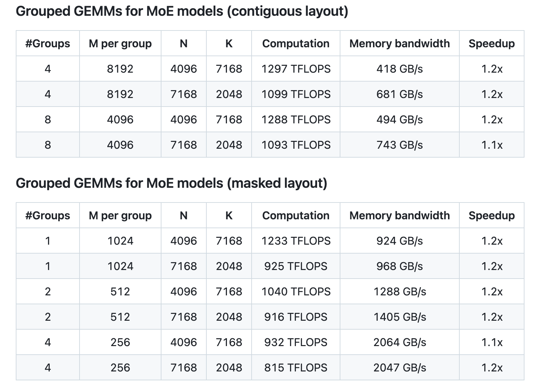
Task: Click the 743 GB/s cell
Action: tap(399, 145)
